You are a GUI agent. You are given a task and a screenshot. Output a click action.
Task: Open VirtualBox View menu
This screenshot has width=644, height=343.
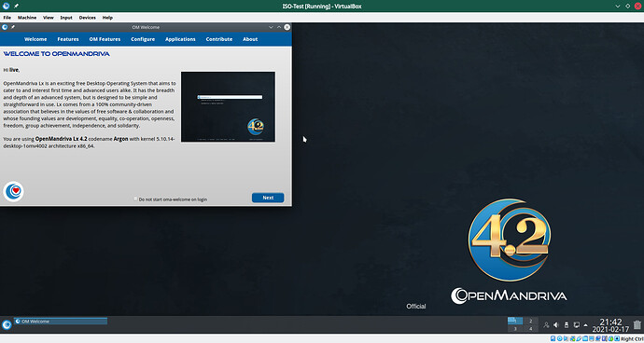[x=49, y=18]
